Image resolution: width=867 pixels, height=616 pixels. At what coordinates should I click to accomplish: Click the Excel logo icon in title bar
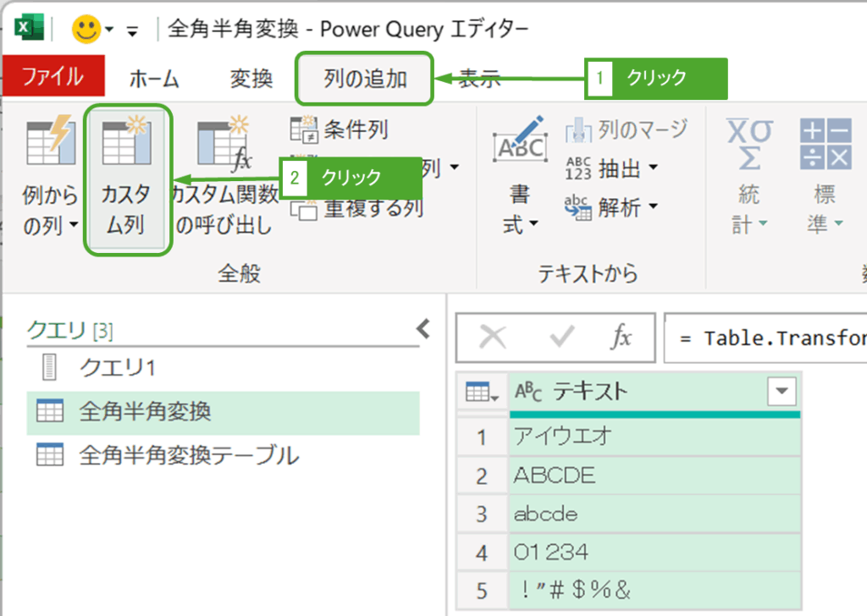[x=29, y=28]
